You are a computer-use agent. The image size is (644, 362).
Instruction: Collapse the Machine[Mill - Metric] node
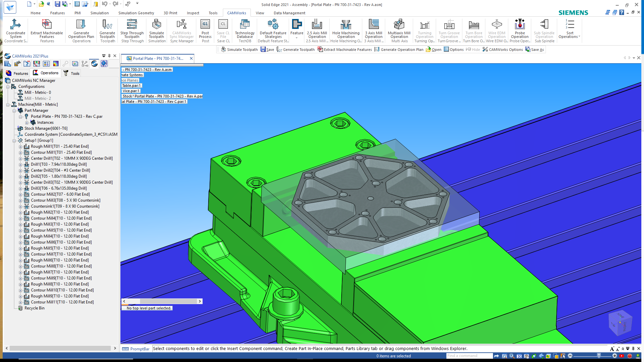tap(8, 104)
